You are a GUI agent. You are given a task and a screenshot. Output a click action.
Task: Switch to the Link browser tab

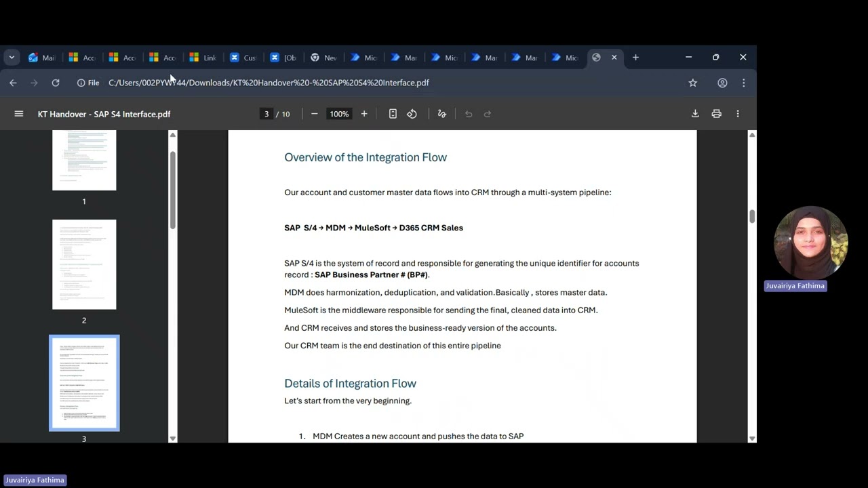click(x=203, y=58)
